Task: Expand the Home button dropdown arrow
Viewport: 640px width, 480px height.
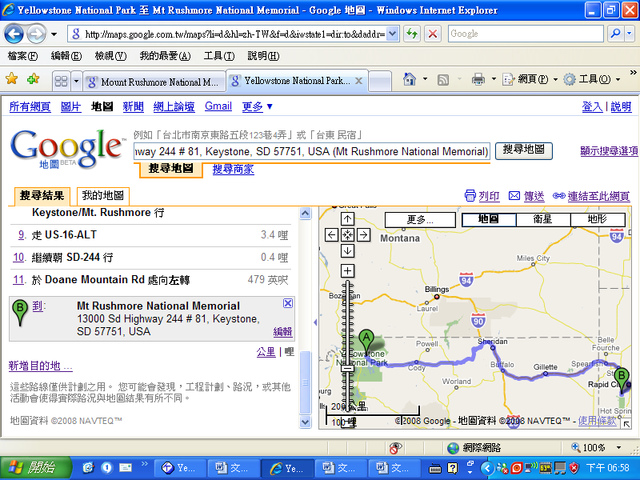Action: tap(425, 79)
